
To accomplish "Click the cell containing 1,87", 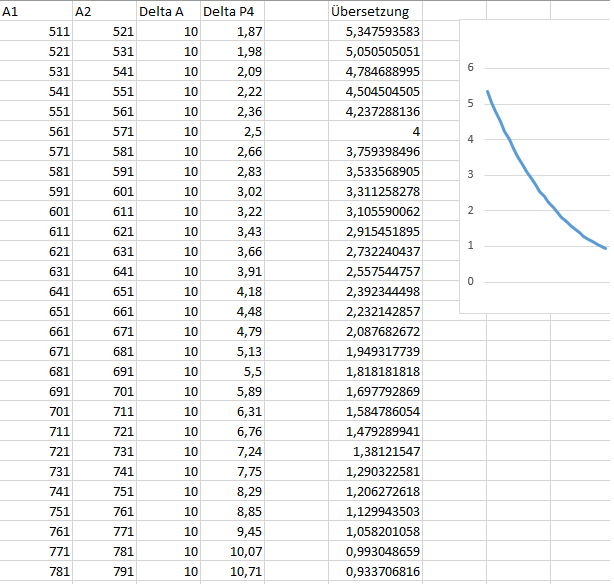I will [x=233, y=31].
